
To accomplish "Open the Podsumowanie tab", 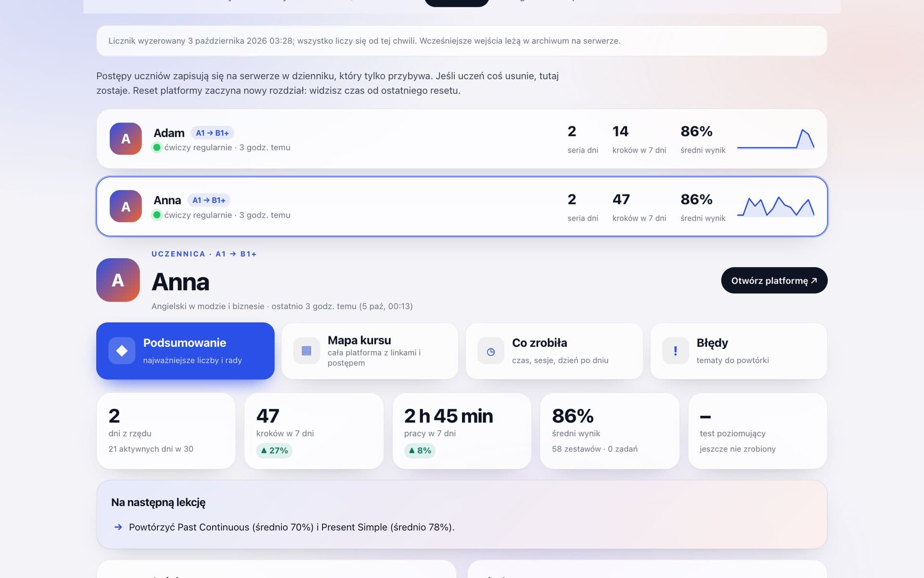I will (x=185, y=351).
